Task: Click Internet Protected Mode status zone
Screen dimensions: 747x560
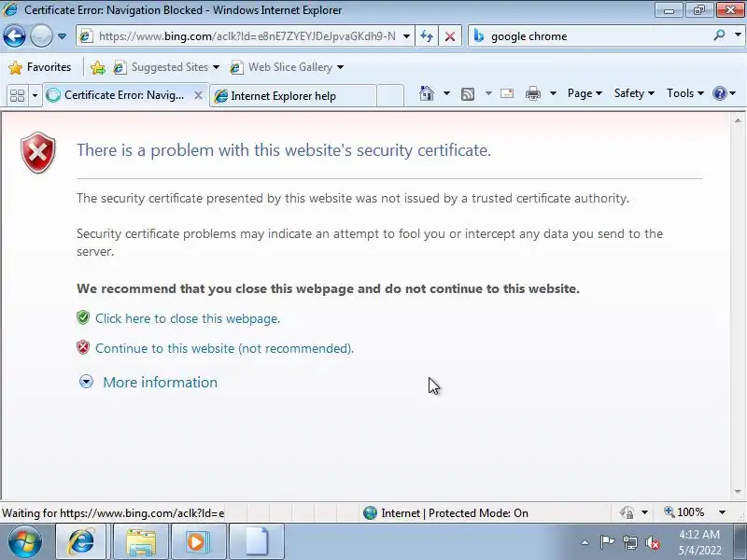Action: pyautogui.click(x=446, y=512)
